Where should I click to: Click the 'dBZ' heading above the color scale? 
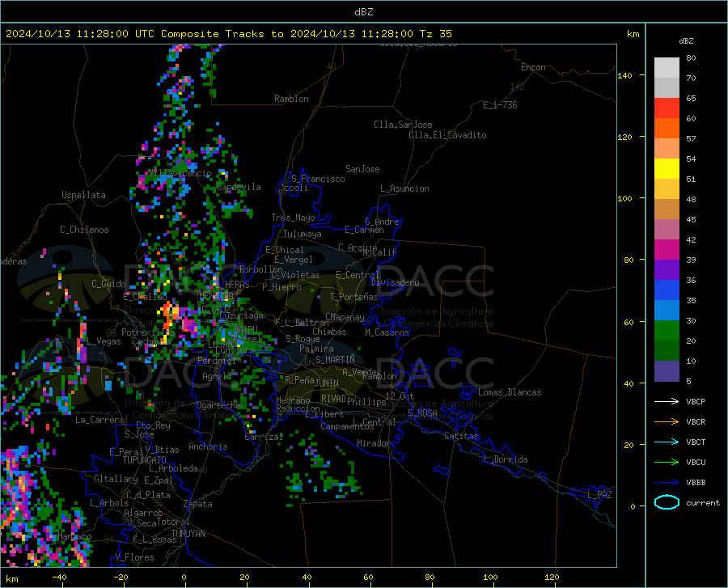click(686, 40)
